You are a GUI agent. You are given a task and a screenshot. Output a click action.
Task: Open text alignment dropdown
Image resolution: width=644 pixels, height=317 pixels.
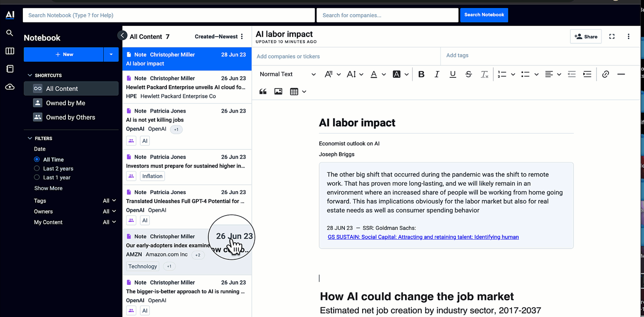click(553, 74)
